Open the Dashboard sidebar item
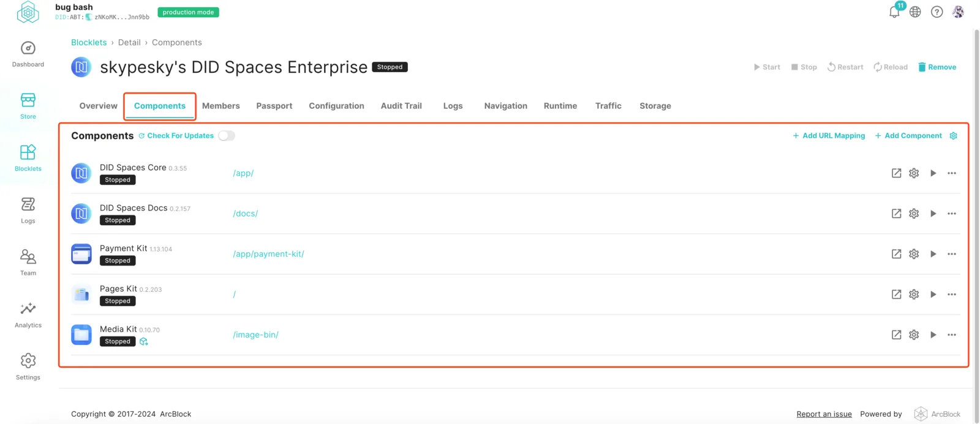 point(28,54)
